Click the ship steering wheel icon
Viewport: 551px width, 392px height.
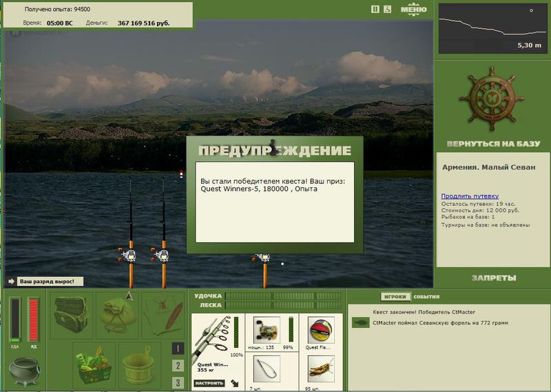[492, 99]
